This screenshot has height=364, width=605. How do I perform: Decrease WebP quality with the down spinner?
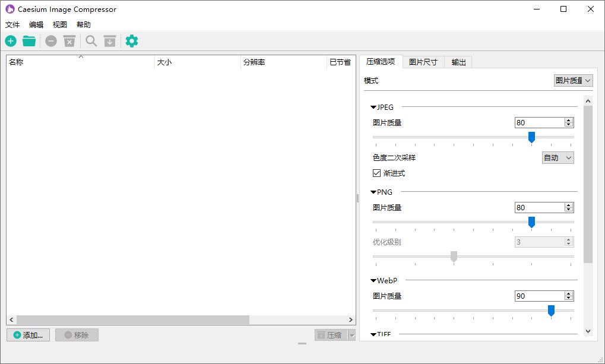click(568, 298)
